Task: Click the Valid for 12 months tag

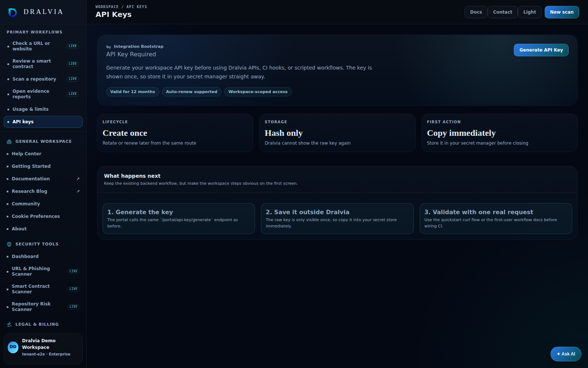Action: click(x=133, y=92)
